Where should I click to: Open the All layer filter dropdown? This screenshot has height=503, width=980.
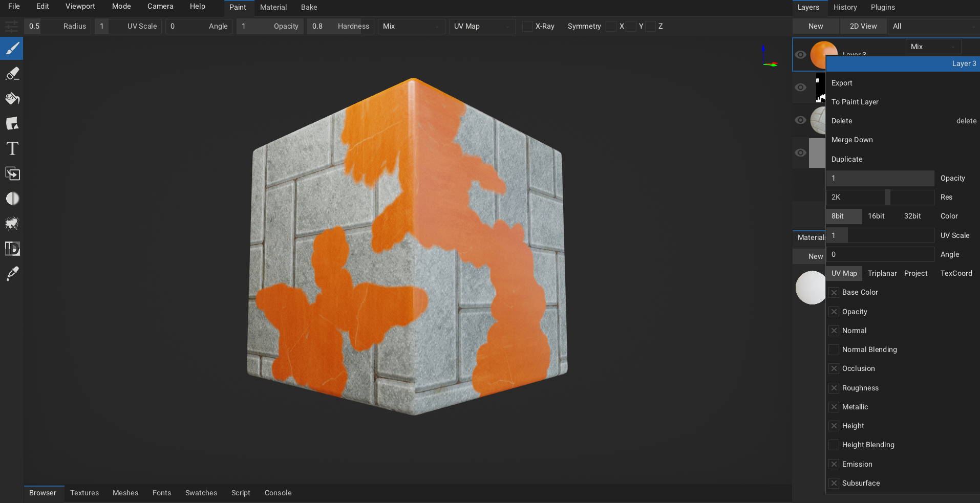click(933, 26)
